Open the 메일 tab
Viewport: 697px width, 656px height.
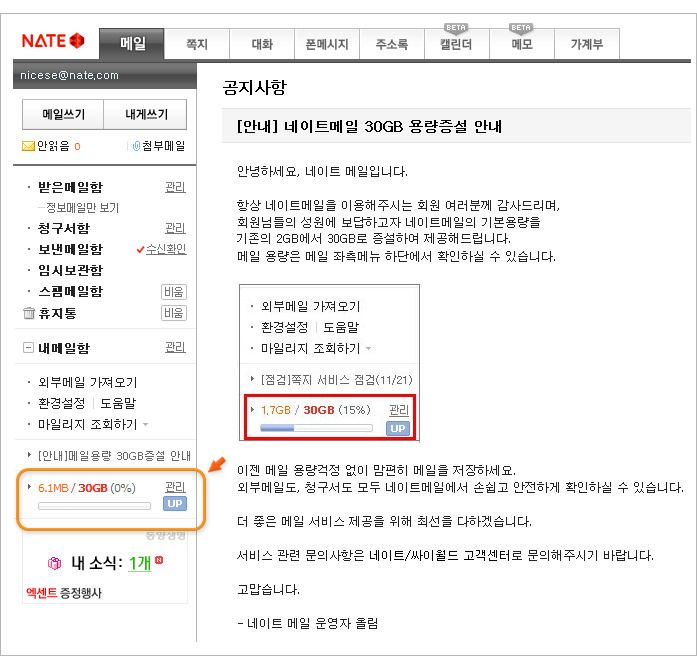click(132, 44)
